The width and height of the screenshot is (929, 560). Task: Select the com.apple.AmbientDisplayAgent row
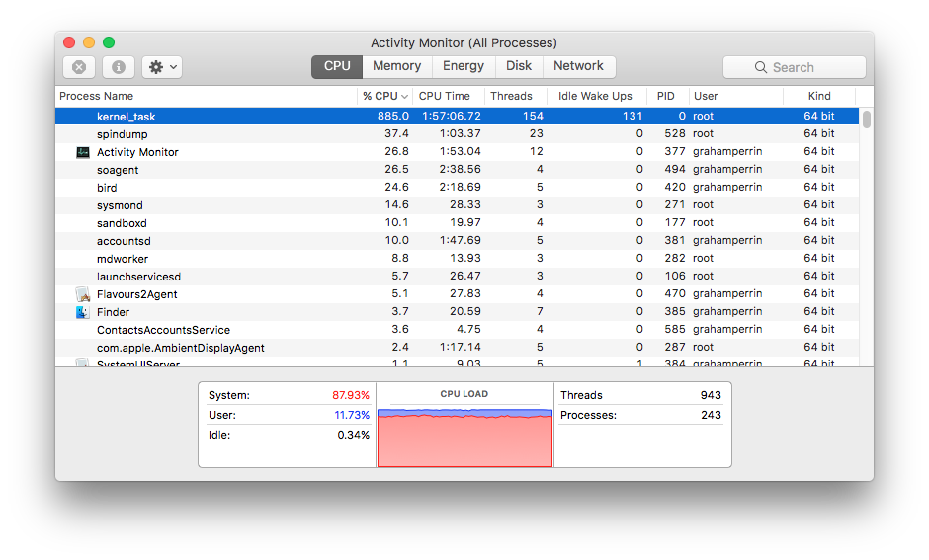457,347
